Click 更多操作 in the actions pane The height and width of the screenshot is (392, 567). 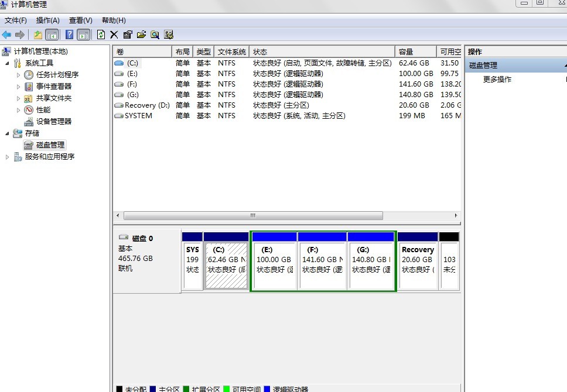click(x=497, y=80)
